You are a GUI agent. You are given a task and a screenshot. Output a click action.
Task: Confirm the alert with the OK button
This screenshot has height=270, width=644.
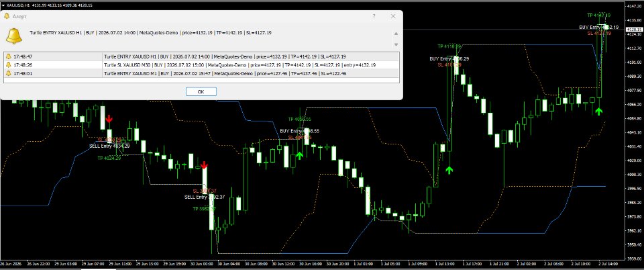[x=201, y=91]
